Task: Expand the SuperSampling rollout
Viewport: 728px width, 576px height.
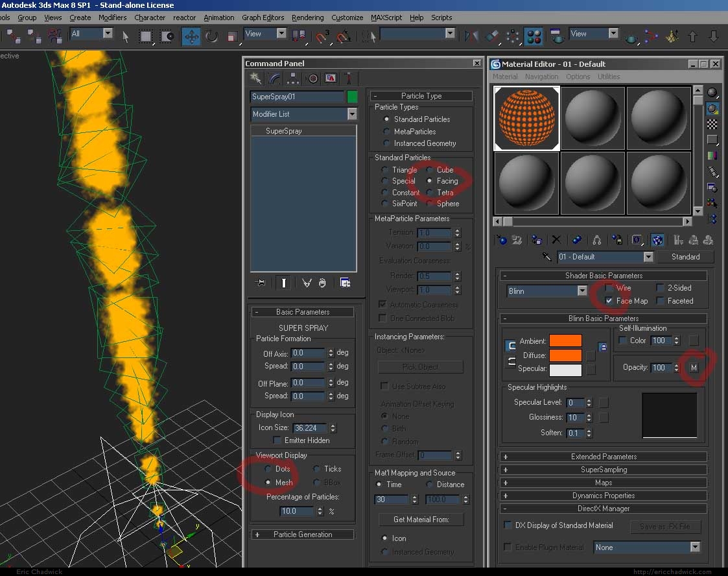Action: [x=604, y=470]
